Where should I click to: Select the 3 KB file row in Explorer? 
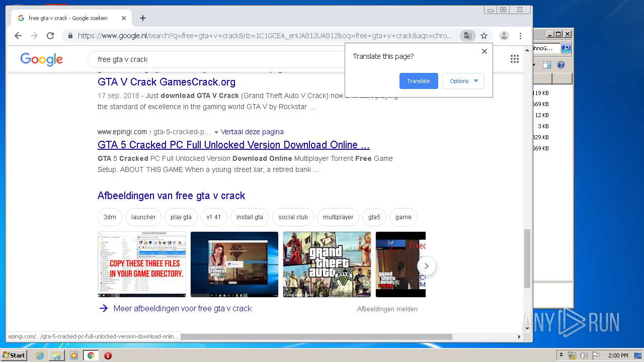pos(543,126)
